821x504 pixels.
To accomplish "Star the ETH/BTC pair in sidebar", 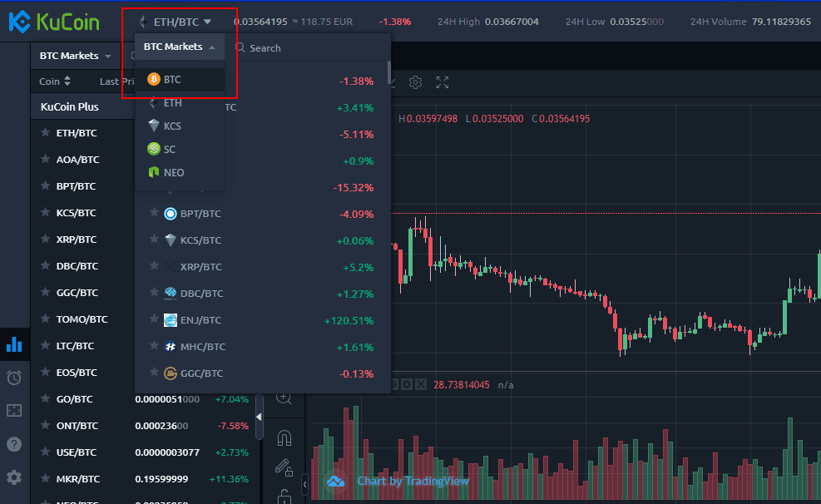I will point(45,132).
